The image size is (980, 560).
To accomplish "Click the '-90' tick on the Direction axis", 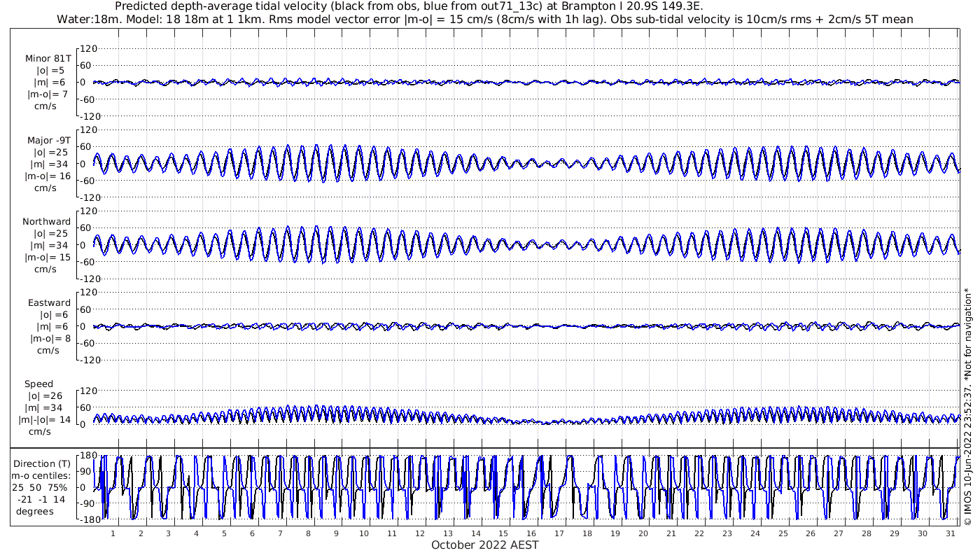I will pos(87,503).
